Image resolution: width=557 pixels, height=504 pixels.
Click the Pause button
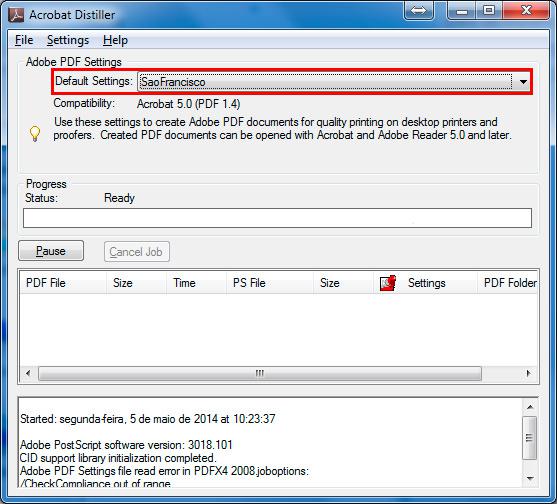(x=51, y=251)
